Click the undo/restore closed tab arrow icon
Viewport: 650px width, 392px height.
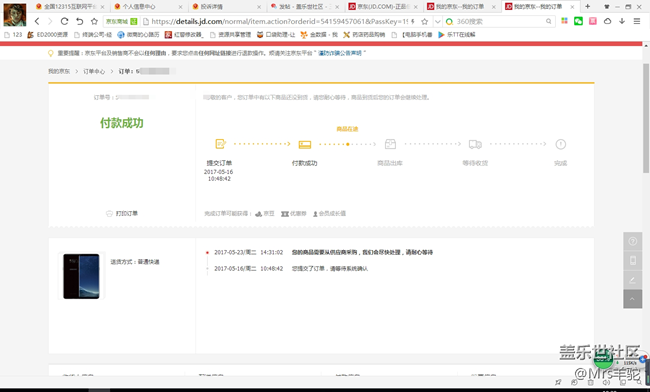(x=80, y=21)
